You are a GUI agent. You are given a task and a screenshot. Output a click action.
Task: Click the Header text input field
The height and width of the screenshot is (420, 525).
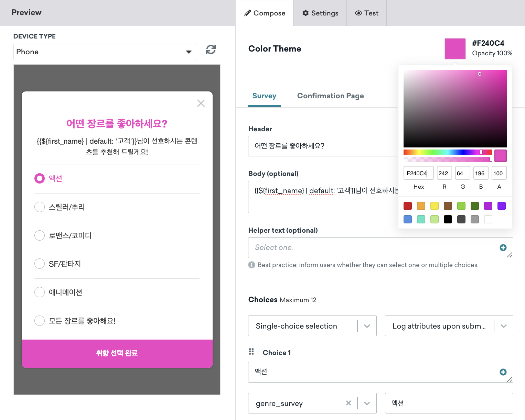323,146
